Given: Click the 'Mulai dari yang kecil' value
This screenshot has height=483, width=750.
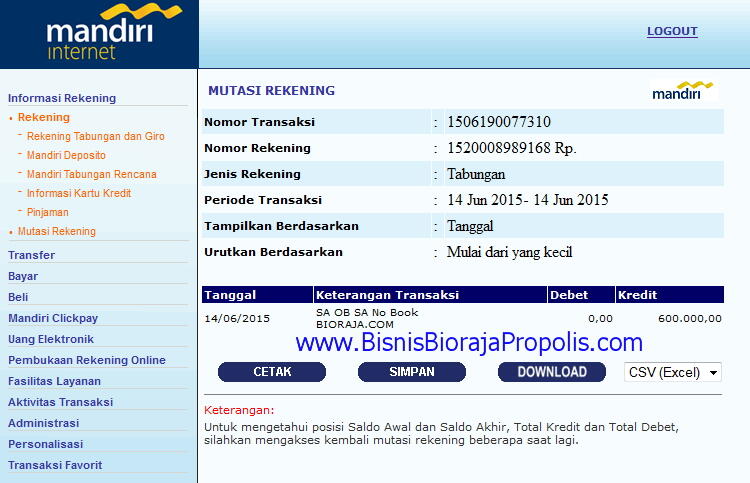Looking at the screenshot, I should 509,252.
